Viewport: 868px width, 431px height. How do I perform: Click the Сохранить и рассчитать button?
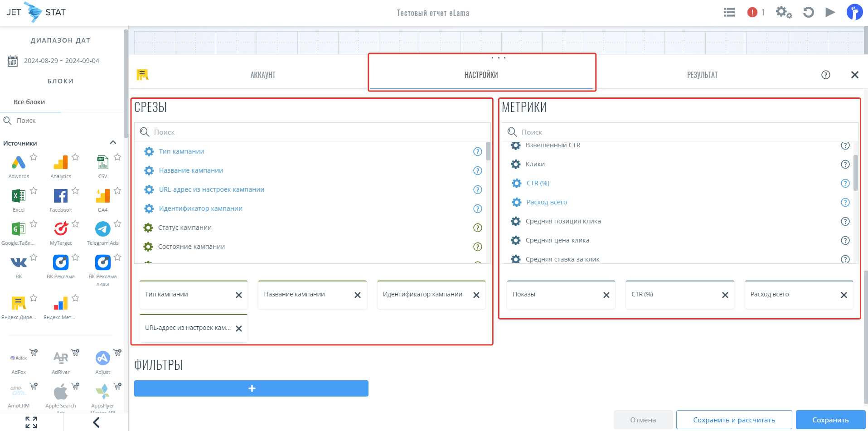tap(734, 420)
